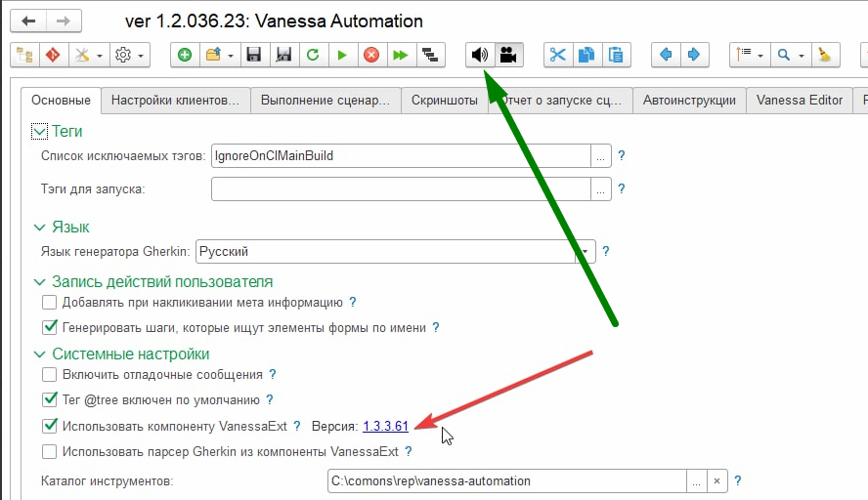
Task: Click the clipboard paste icon
Action: [x=616, y=55]
